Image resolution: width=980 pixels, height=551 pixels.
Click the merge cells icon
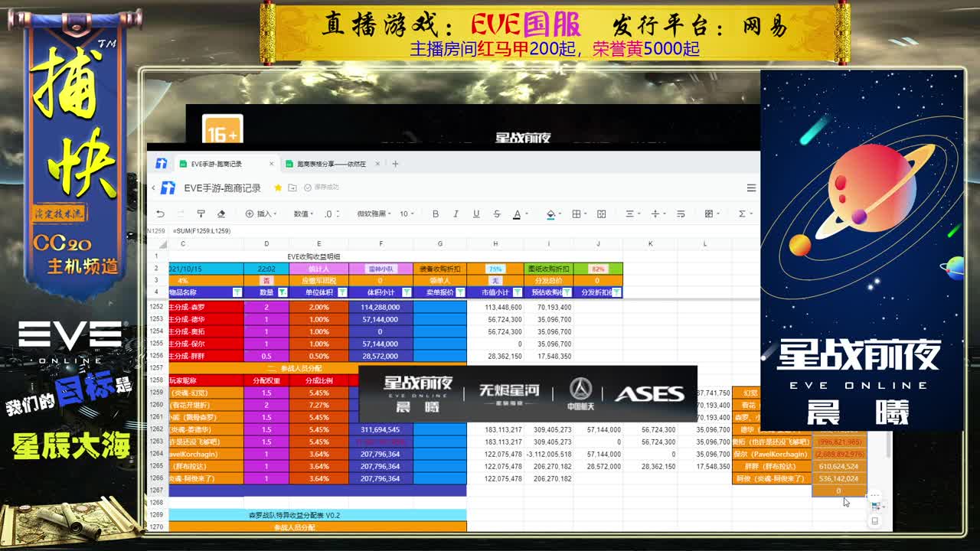coord(602,214)
